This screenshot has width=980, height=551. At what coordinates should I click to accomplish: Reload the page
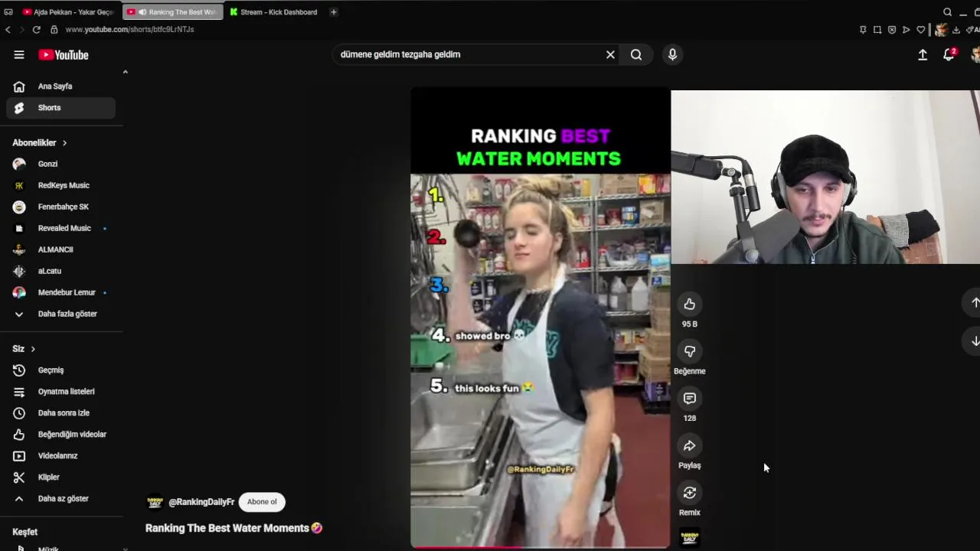[36, 29]
